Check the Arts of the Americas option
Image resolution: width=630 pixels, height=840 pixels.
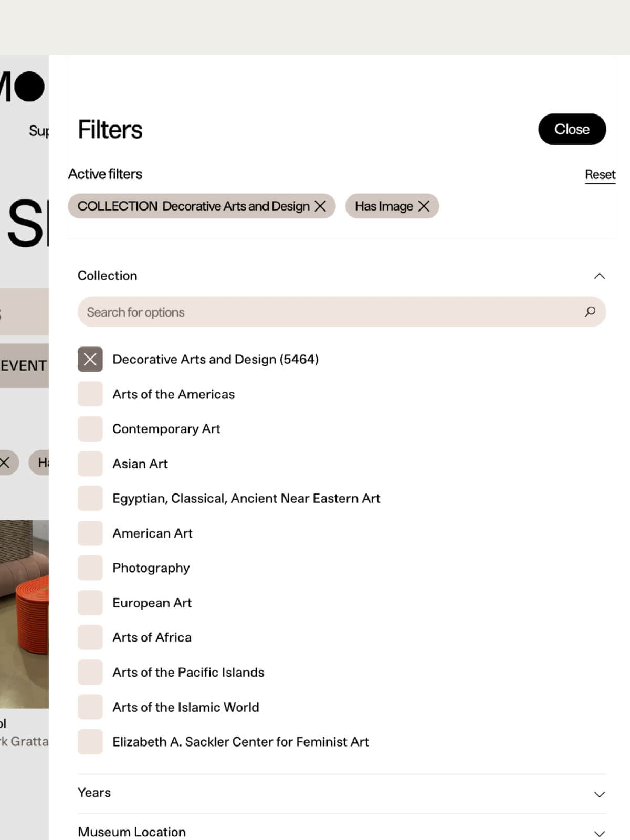click(90, 394)
